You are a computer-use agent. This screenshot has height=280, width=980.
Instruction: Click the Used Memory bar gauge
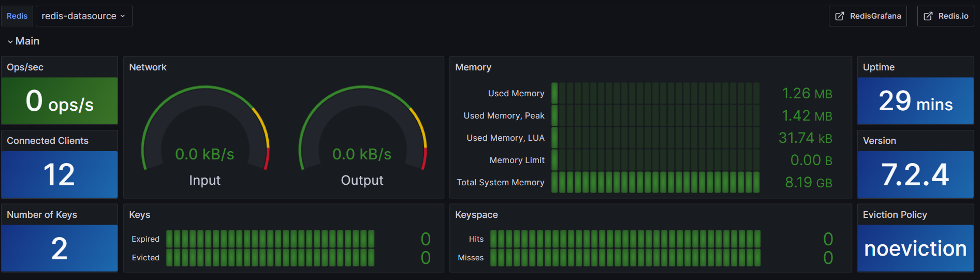coord(655,93)
